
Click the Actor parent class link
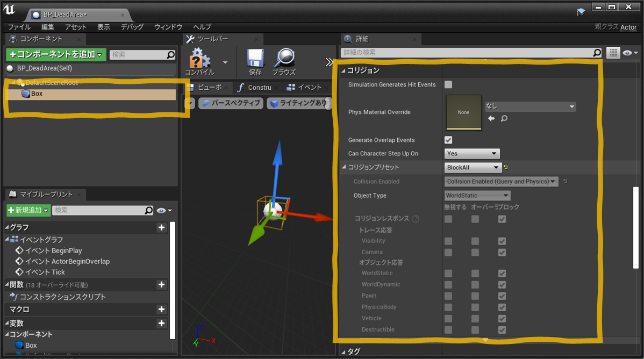[628, 27]
